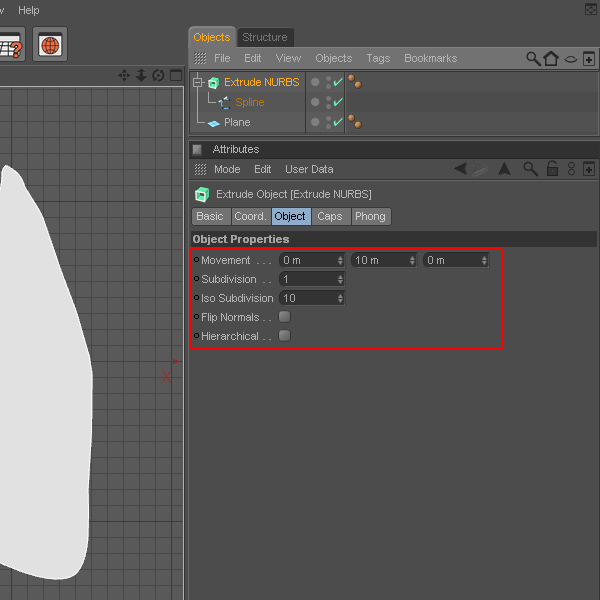Image resolution: width=600 pixels, height=600 pixels.
Task: Click the layer dot on Extrude NURBS row
Action: [x=315, y=82]
